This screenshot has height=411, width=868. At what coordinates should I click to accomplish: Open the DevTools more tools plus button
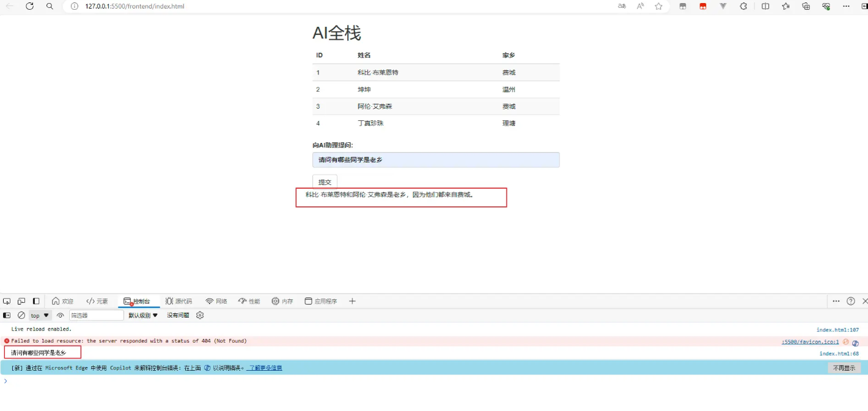352,301
